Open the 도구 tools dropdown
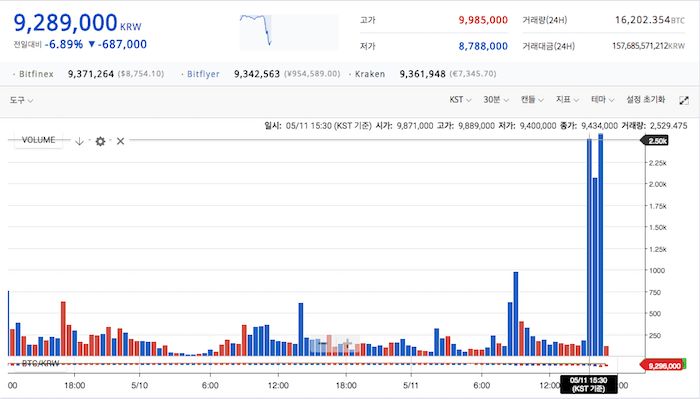700x399 pixels. click(21, 100)
